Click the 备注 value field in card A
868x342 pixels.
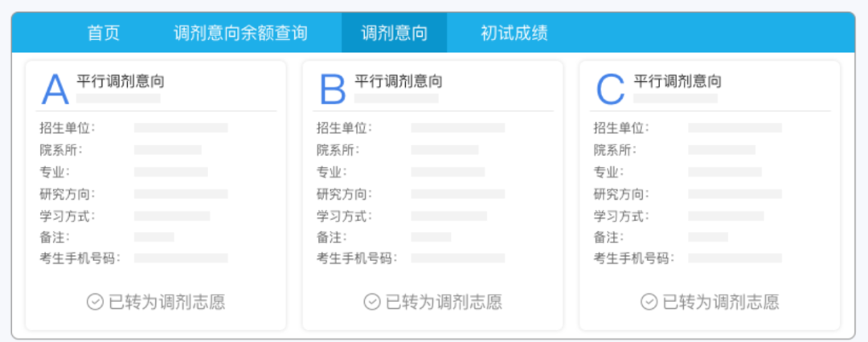[x=154, y=237]
